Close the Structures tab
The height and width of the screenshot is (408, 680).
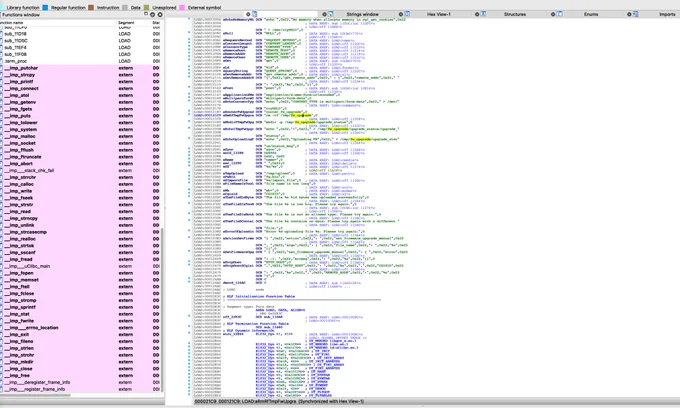(x=477, y=14)
